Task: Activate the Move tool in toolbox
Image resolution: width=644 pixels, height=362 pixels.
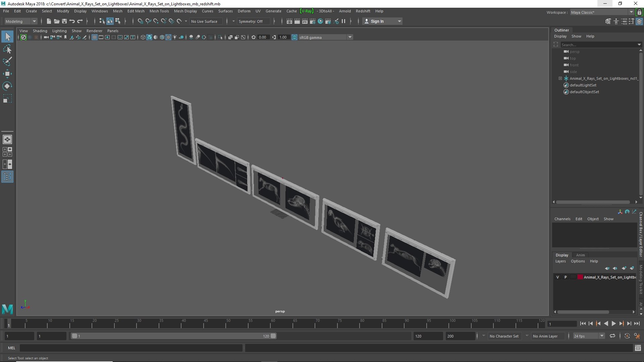Action: click(x=7, y=74)
